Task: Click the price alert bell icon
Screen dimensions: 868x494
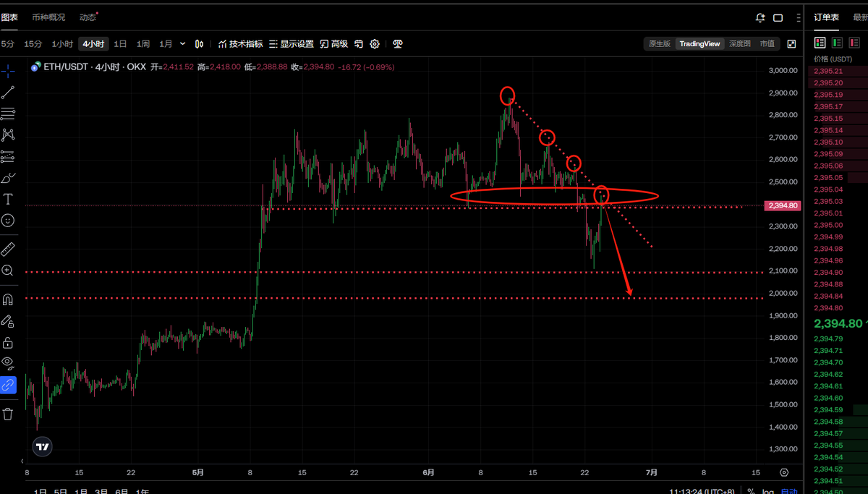Action: [760, 17]
